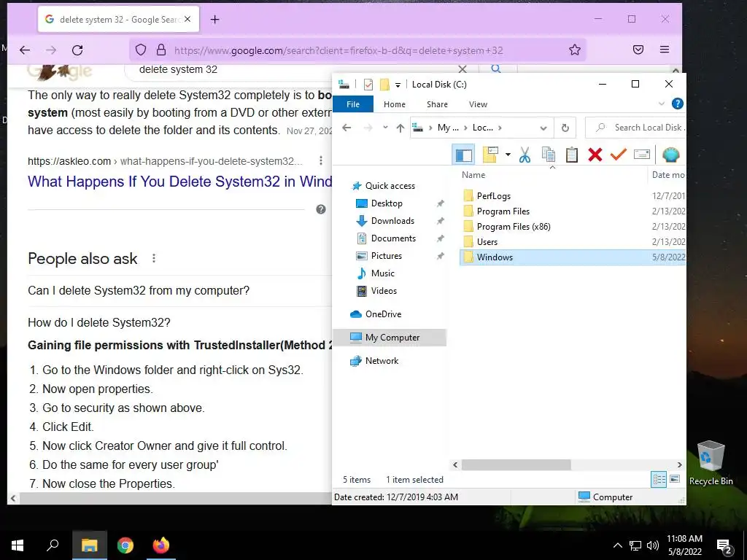Click the Paste clipboard icon
747x560 pixels.
(572, 155)
